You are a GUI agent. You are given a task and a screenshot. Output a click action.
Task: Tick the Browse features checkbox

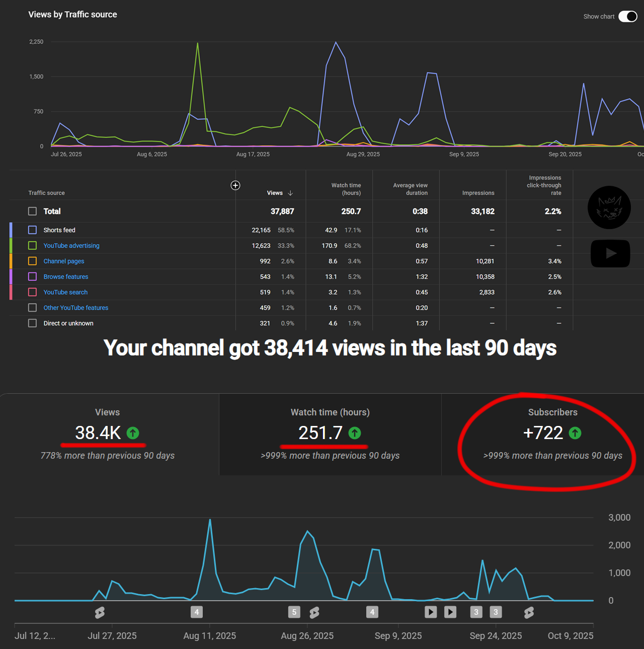pos(32,277)
